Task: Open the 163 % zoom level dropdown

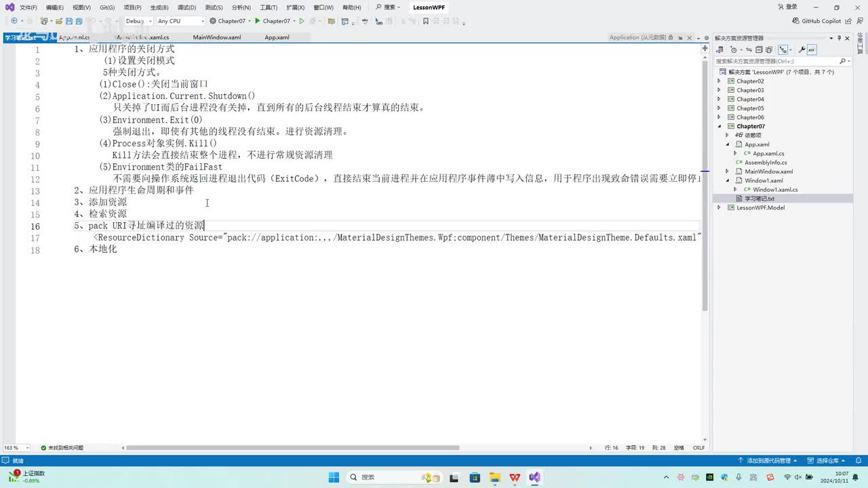Action: [17, 448]
